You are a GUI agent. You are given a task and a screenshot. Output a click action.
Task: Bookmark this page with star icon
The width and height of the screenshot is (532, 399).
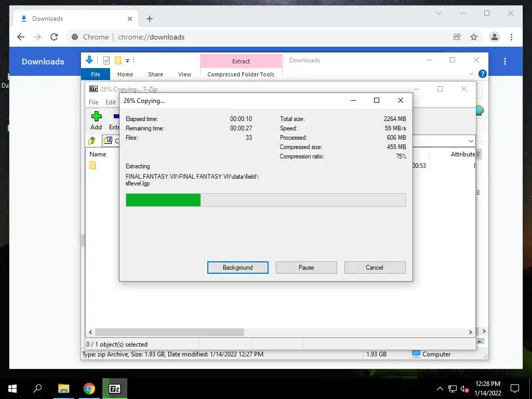click(474, 37)
